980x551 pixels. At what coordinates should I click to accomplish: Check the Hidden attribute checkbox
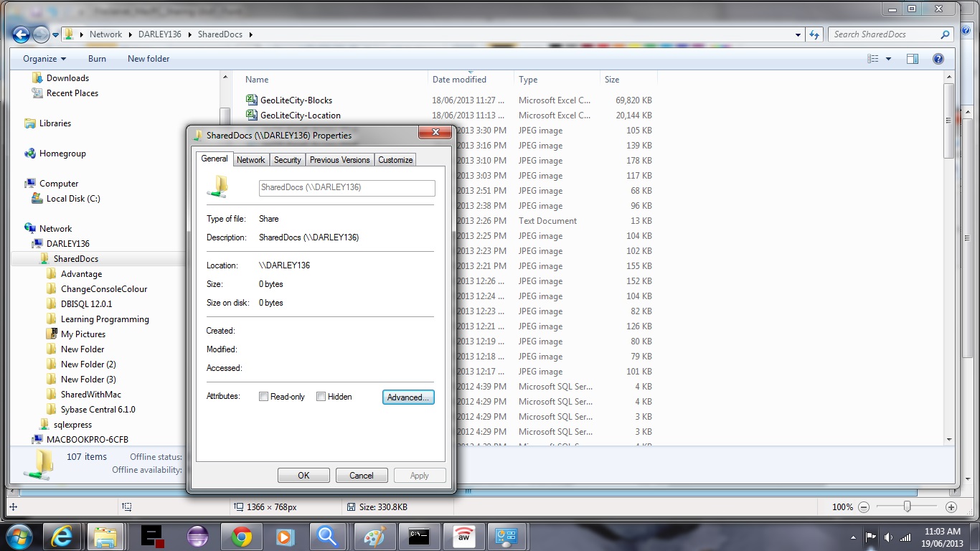pyautogui.click(x=321, y=397)
